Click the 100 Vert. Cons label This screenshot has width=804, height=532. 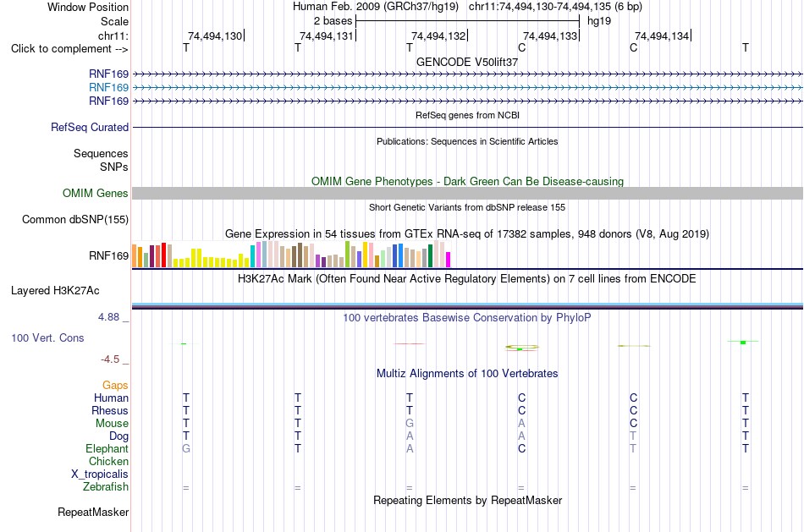pos(47,337)
